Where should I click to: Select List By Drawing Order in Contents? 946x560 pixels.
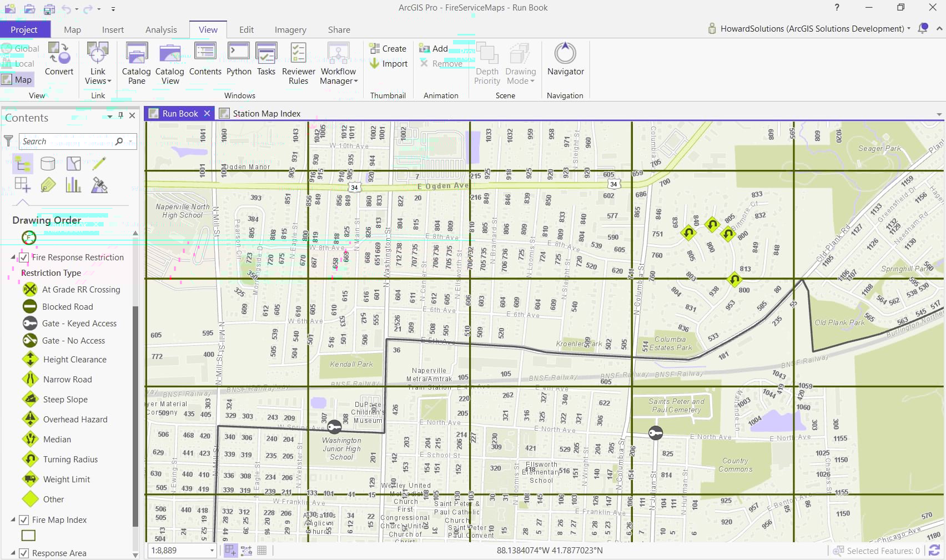click(x=23, y=163)
